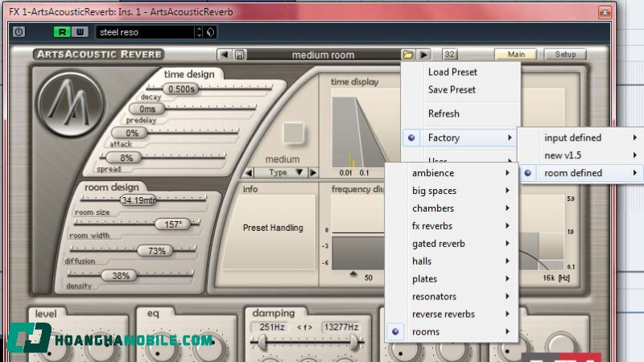
Task: Select the plates preset category
Action: tap(450, 279)
